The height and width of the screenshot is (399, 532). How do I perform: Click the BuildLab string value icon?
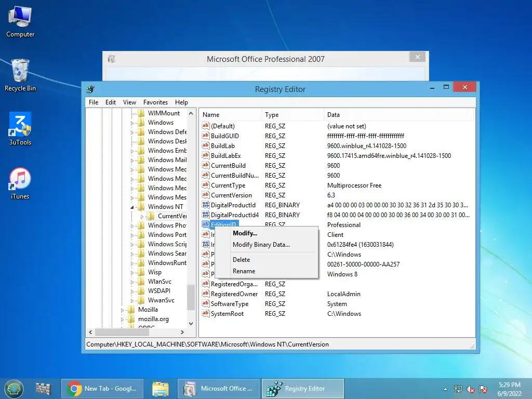point(206,145)
